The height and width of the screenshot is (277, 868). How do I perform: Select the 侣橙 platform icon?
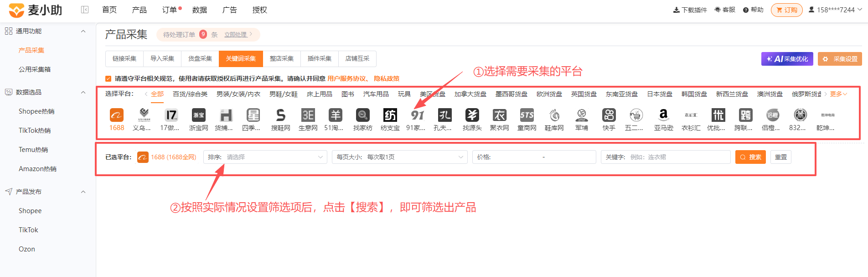click(773, 115)
